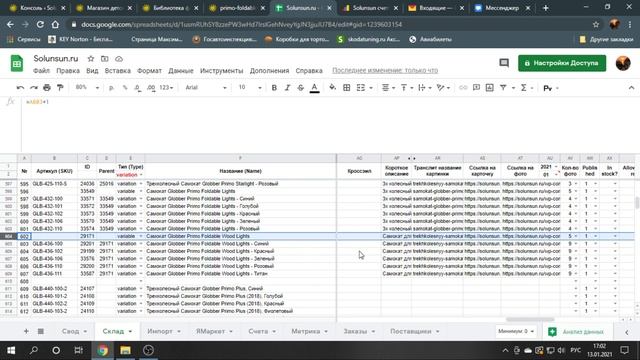Hide the menus with the collapse arrow
The image size is (640, 360).
631,88
